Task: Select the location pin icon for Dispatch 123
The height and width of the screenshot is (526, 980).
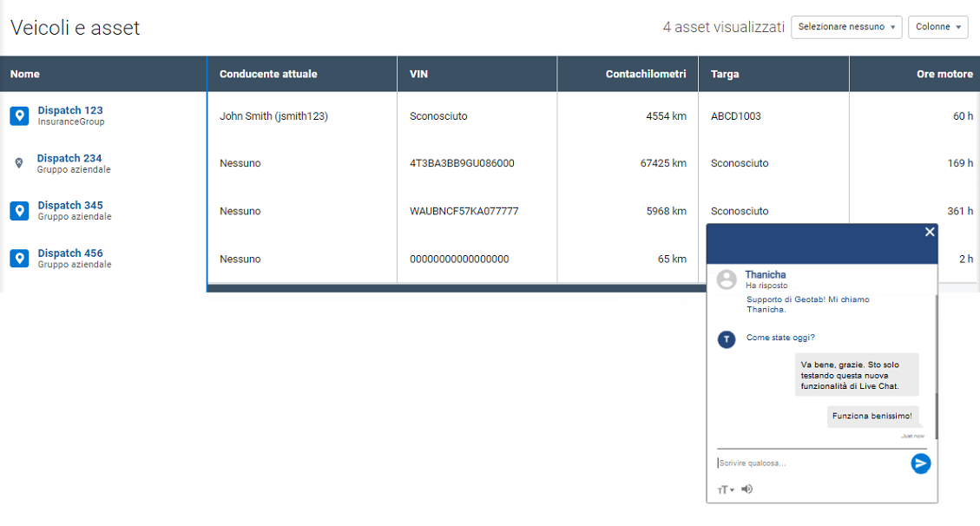Action: click(19, 115)
